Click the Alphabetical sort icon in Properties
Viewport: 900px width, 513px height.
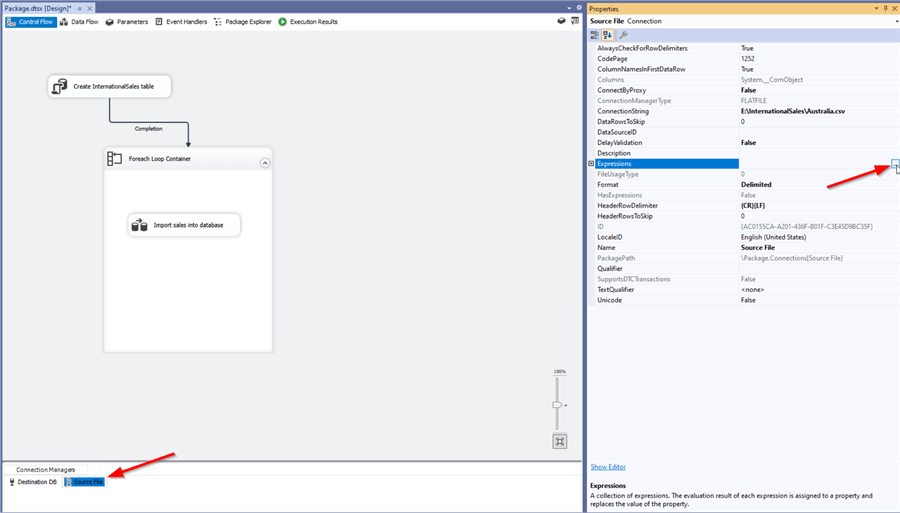pos(607,35)
